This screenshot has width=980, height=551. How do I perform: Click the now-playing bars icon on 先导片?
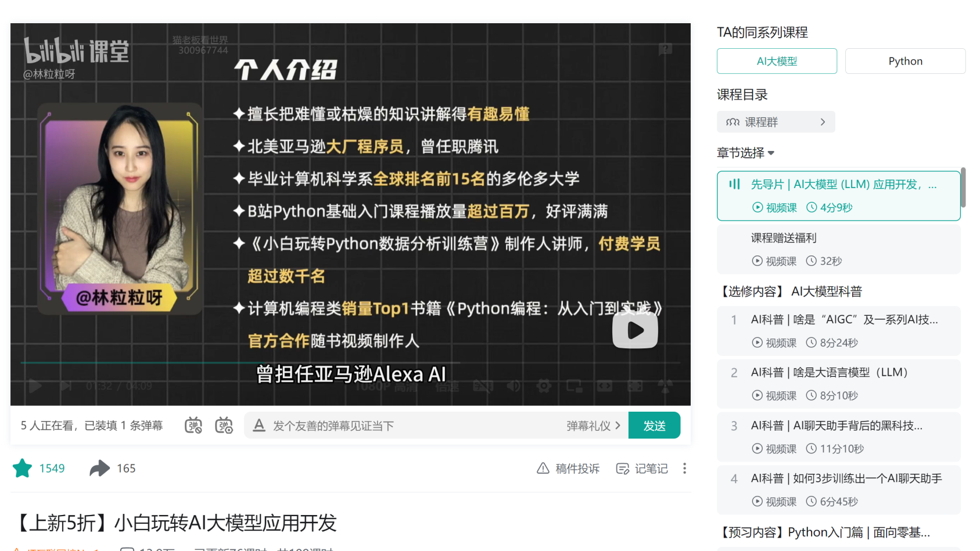pyautogui.click(x=734, y=184)
